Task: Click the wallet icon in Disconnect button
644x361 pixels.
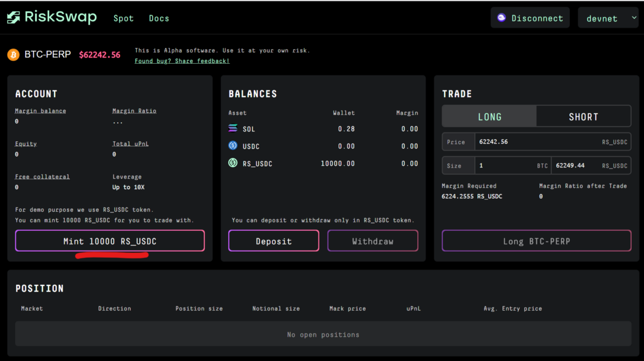Action: [x=502, y=18]
